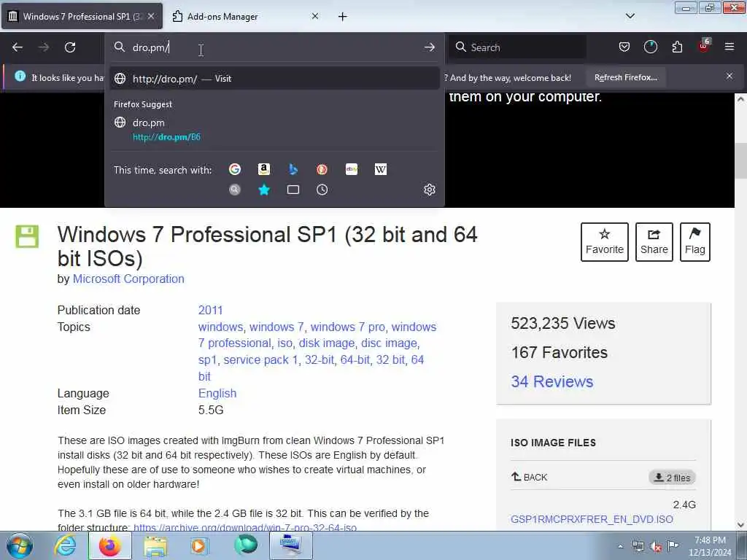Screen dimensions: 747x560
Task: Open the 'windows 7 pro' topic link
Action: [347, 327]
